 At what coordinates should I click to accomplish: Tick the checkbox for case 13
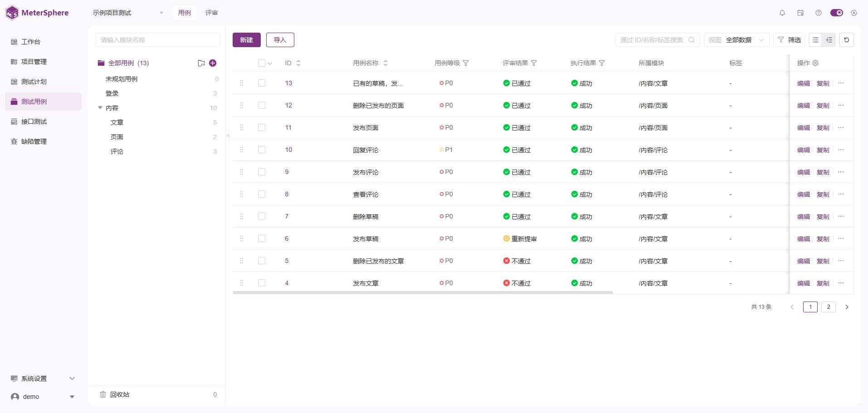(262, 83)
